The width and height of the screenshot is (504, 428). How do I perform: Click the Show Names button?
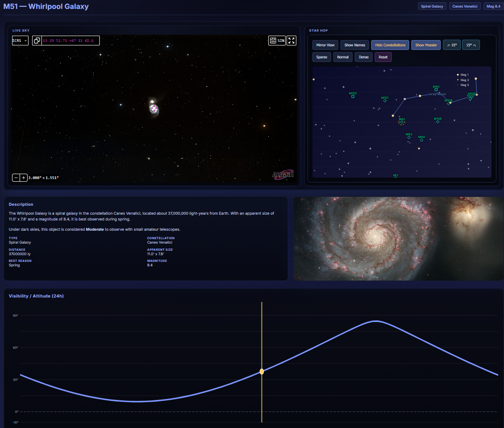[x=354, y=45]
